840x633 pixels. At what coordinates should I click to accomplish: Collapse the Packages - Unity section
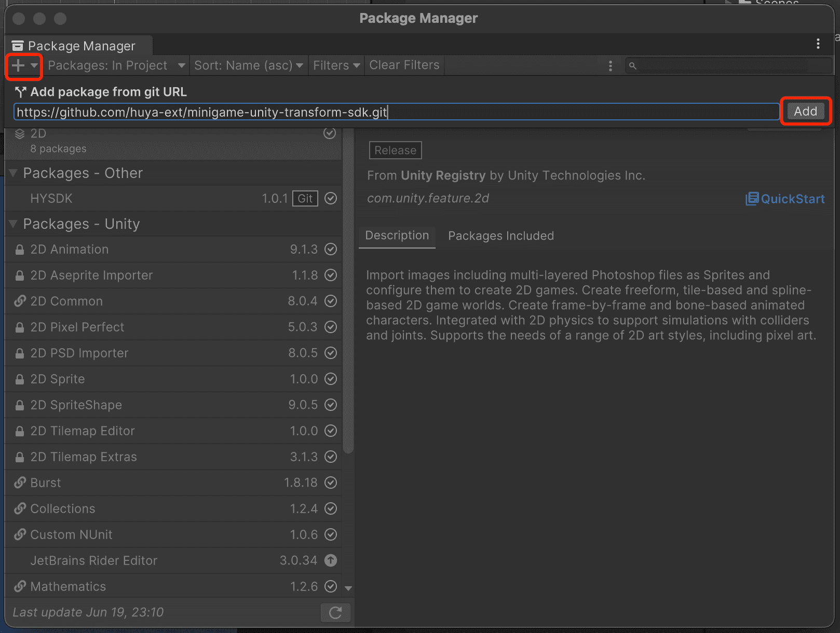(13, 224)
